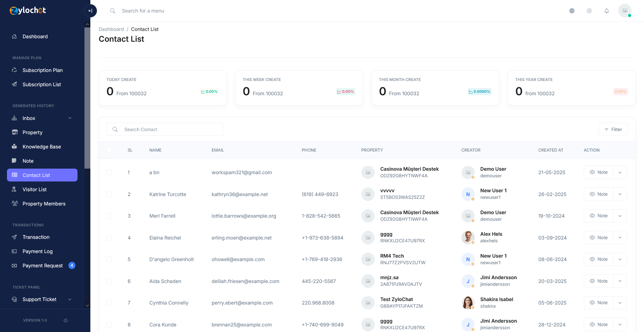Toggle the theme sun icon beside Version 1.0
Screen dimensions: 644x332
pyautogui.click(x=65, y=321)
